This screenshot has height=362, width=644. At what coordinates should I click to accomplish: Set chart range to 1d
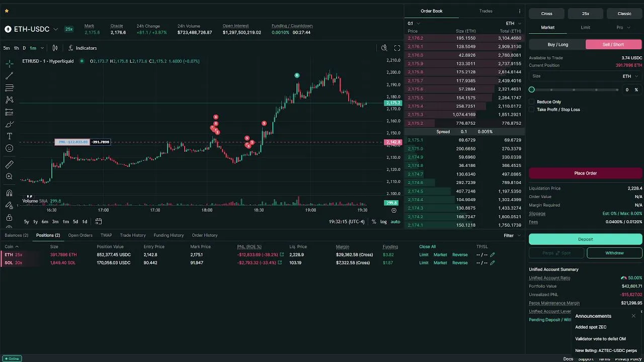click(85, 222)
